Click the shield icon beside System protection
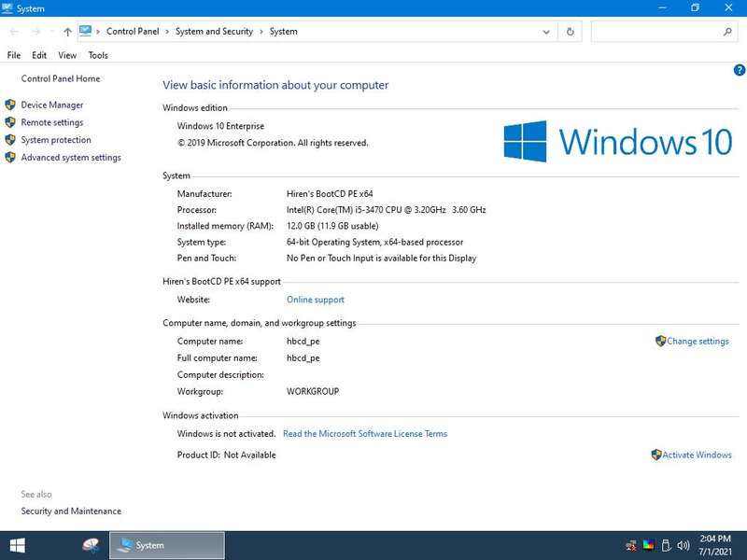This screenshot has height=560, width=747. (x=10, y=140)
